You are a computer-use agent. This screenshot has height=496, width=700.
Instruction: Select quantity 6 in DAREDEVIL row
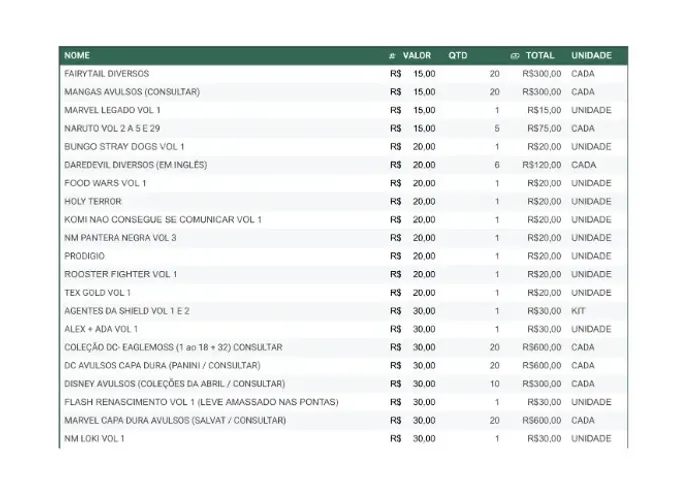point(497,165)
